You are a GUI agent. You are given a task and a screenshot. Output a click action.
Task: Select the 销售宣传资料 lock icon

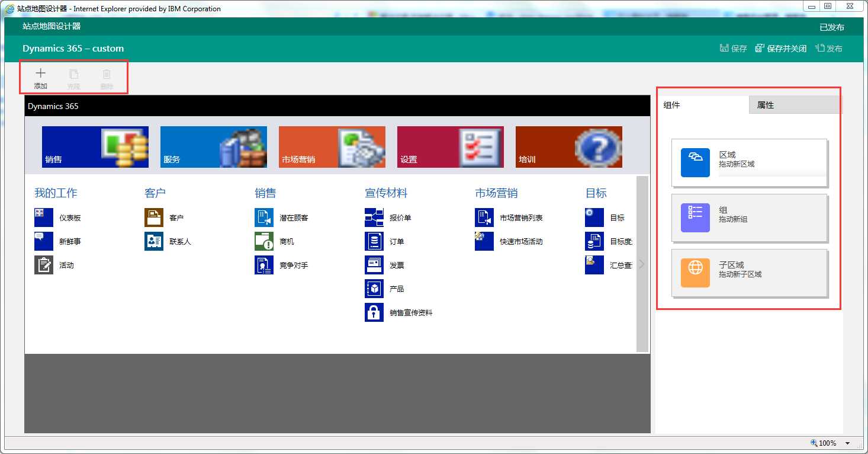tap(374, 312)
